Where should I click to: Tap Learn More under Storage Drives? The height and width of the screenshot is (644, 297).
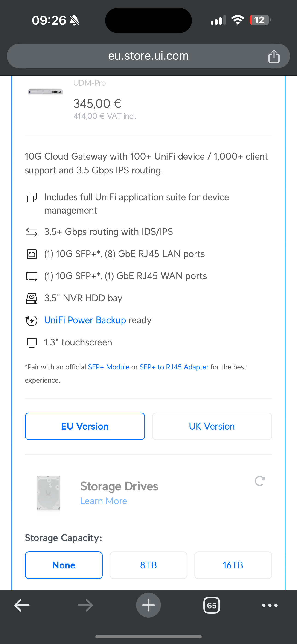coord(104,501)
